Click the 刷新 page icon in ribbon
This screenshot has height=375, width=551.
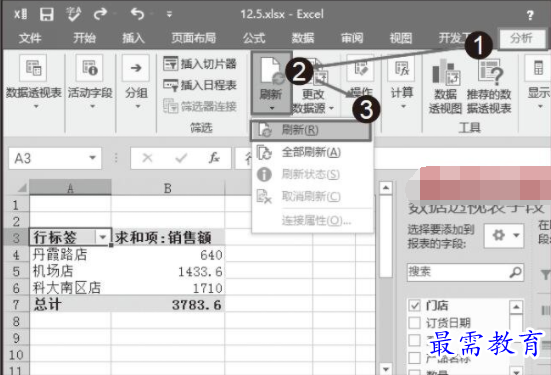click(271, 71)
